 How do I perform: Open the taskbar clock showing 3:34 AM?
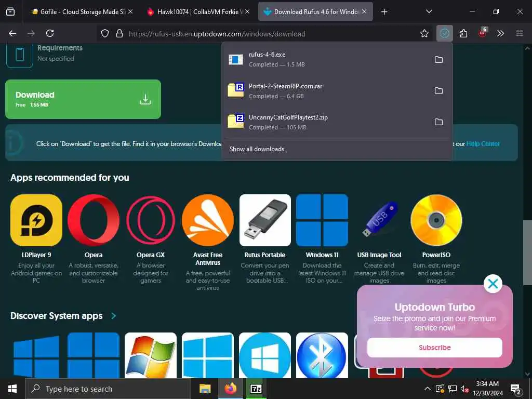(487, 389)
